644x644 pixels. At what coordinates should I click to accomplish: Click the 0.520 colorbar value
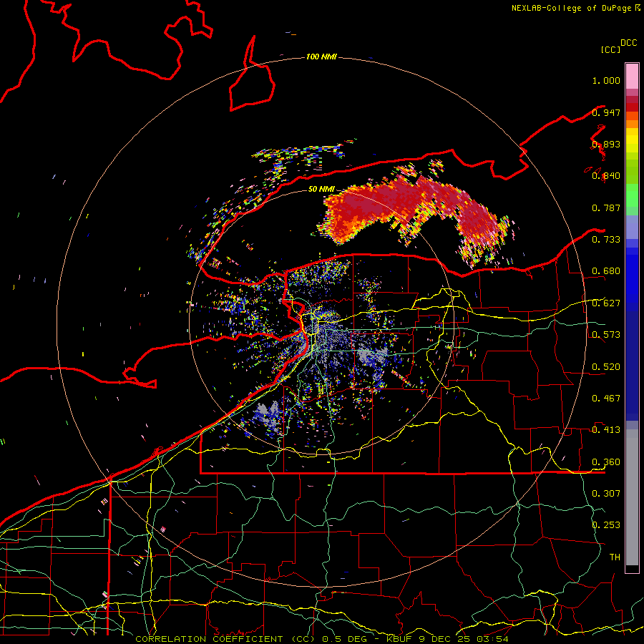click(x=606, y=366)
